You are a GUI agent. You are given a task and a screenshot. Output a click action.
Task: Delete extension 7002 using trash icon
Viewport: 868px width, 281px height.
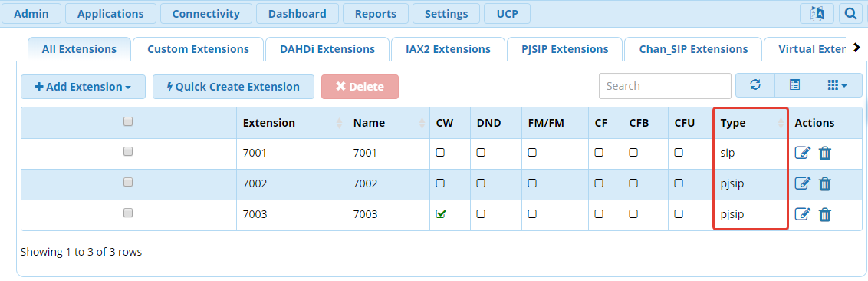click(x=825, y=184)
